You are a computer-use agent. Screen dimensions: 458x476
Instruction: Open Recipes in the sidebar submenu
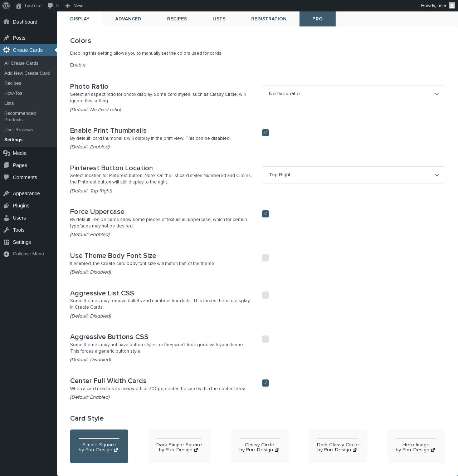13,83
